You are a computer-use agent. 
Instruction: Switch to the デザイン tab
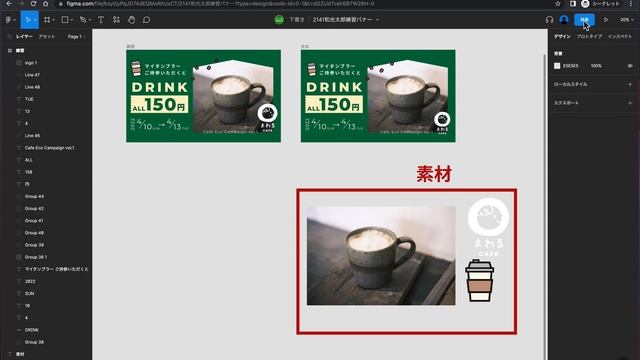pos(562,36)
